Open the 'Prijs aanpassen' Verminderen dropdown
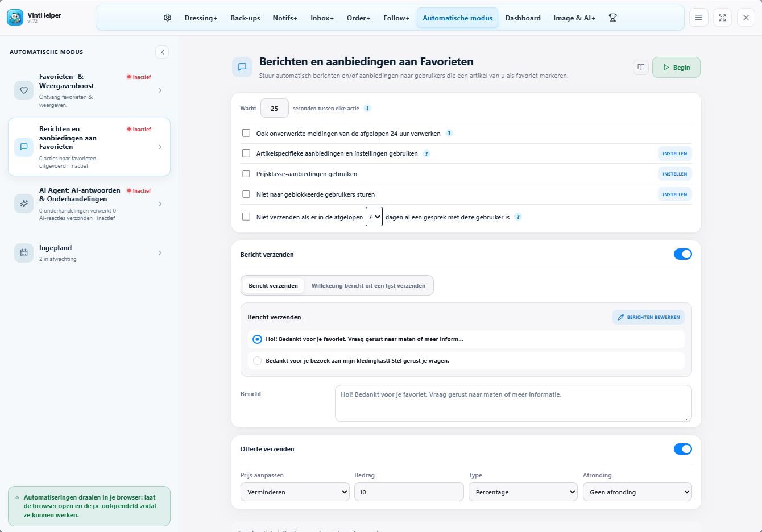This screenshot has width=762, height=532. (295, 492)
